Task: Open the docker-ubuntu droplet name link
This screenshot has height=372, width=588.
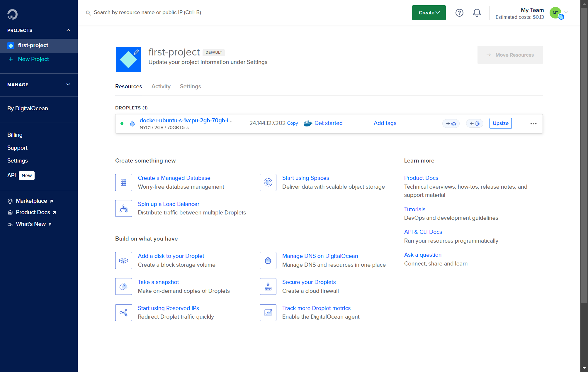Action: pos(186,120)
